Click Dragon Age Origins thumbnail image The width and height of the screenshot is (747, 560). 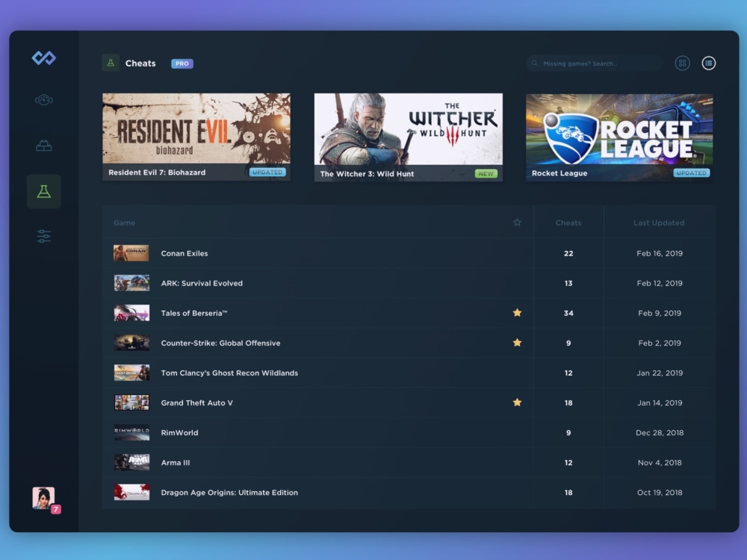[131, 492]
